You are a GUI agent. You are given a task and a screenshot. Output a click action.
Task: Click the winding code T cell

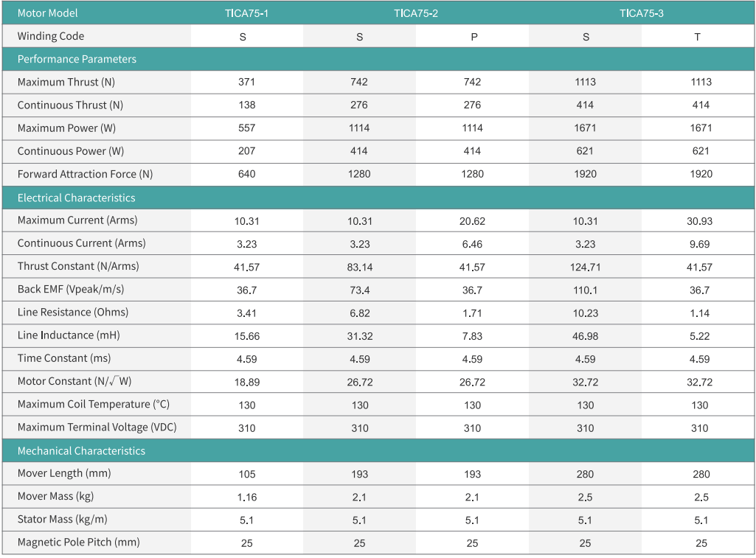pyautogui.click(x=698, y=37)
